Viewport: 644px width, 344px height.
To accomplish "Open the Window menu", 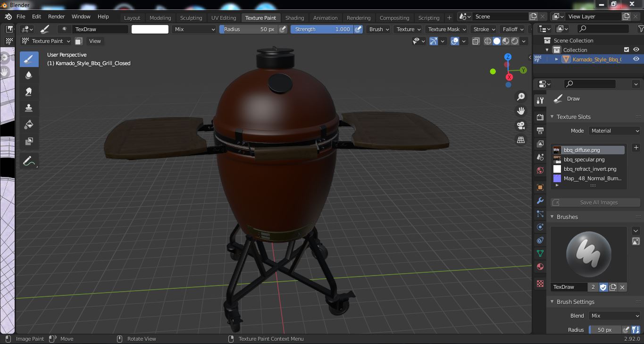I will coord(81,17).
